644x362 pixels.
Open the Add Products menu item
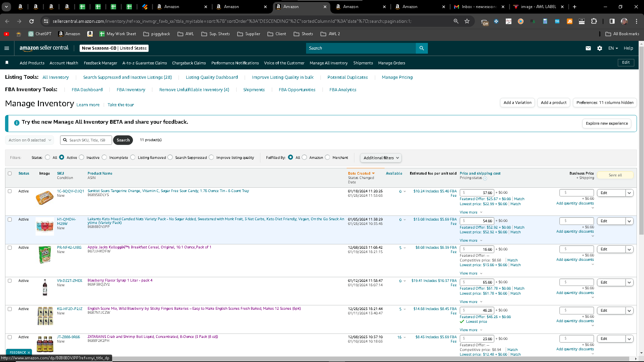(32, 63)
